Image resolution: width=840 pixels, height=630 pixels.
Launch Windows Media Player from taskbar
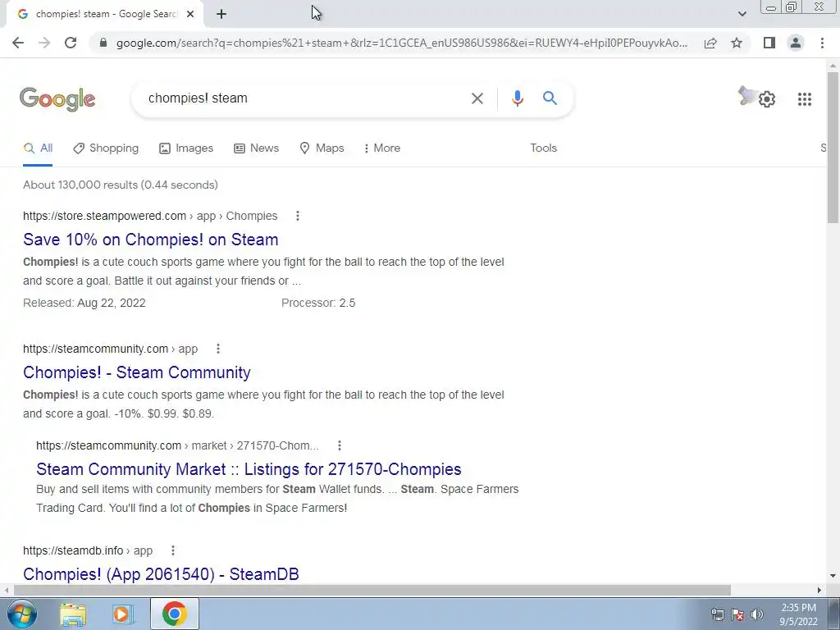point(123,614)
